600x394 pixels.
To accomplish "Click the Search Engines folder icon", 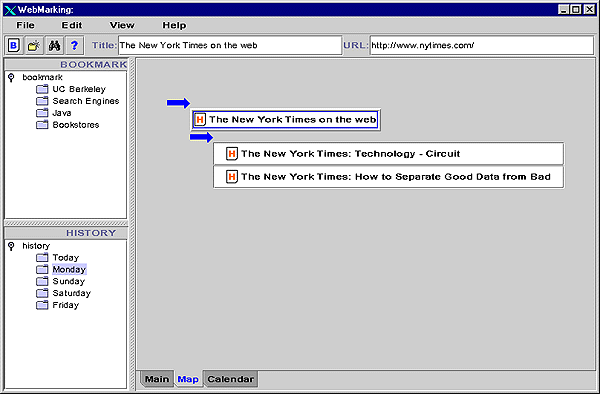I will 42,101.
